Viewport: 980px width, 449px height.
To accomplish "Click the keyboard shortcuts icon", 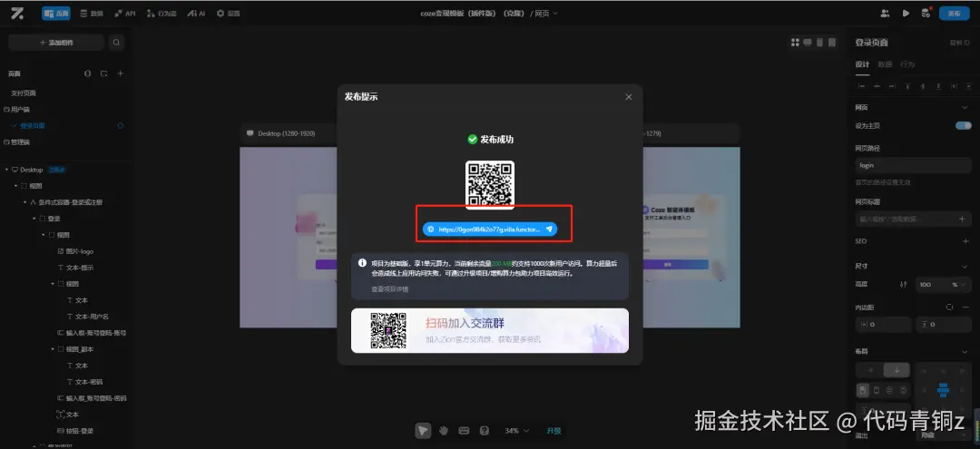I will [x=464, y=430].
